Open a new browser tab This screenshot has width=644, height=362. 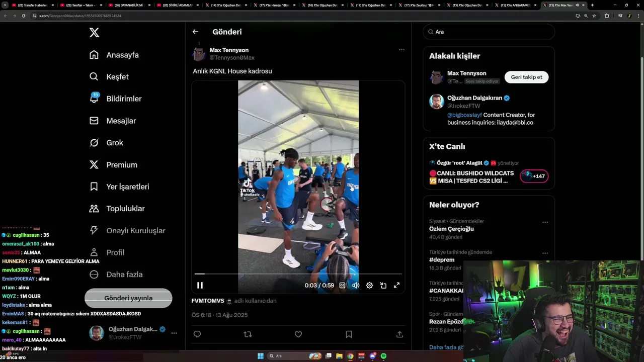click(x=592, y=5)
